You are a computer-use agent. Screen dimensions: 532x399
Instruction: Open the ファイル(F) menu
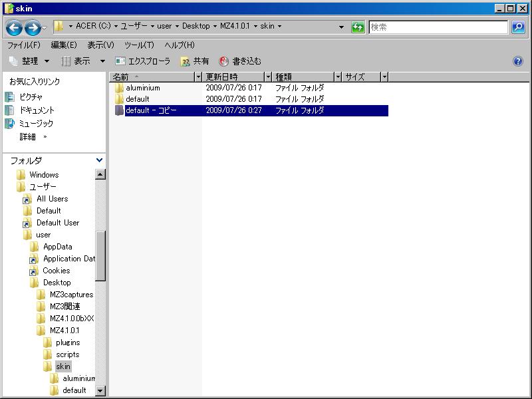[23, 45]
